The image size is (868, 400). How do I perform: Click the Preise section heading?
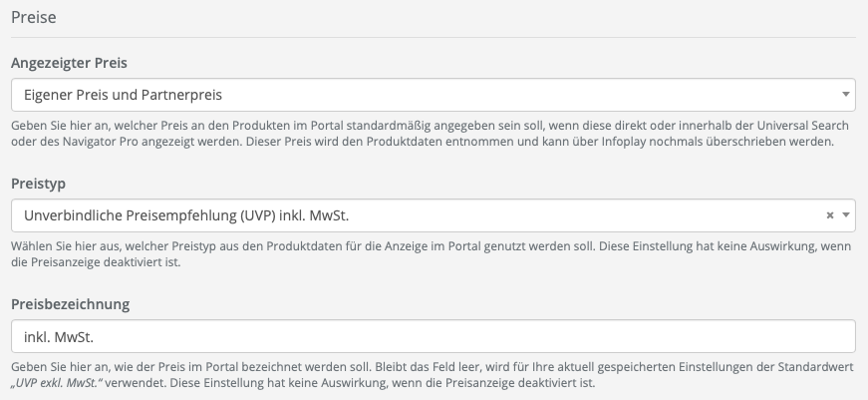point(32,17)
